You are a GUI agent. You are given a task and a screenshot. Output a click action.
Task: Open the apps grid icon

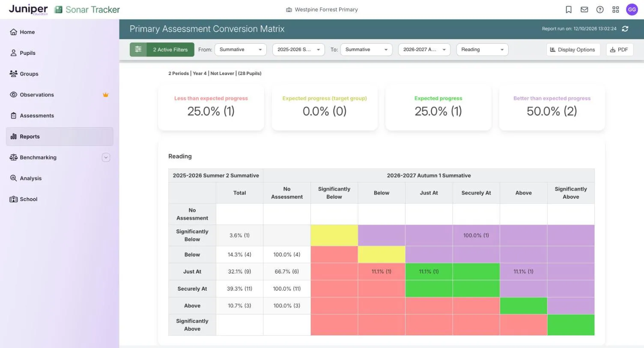[x=616, y=9]
